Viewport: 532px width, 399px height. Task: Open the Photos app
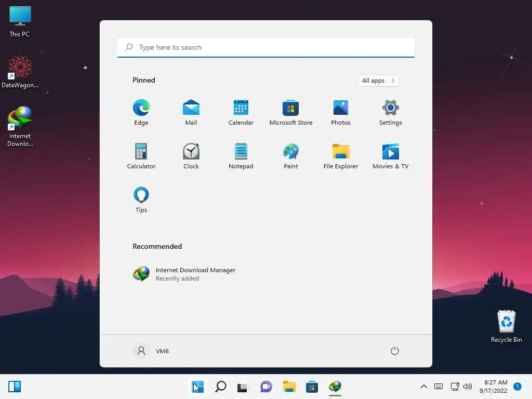341,113
